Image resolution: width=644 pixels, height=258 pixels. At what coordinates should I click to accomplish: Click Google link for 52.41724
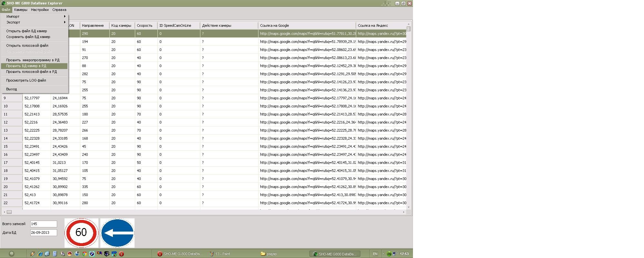point(307,203)
